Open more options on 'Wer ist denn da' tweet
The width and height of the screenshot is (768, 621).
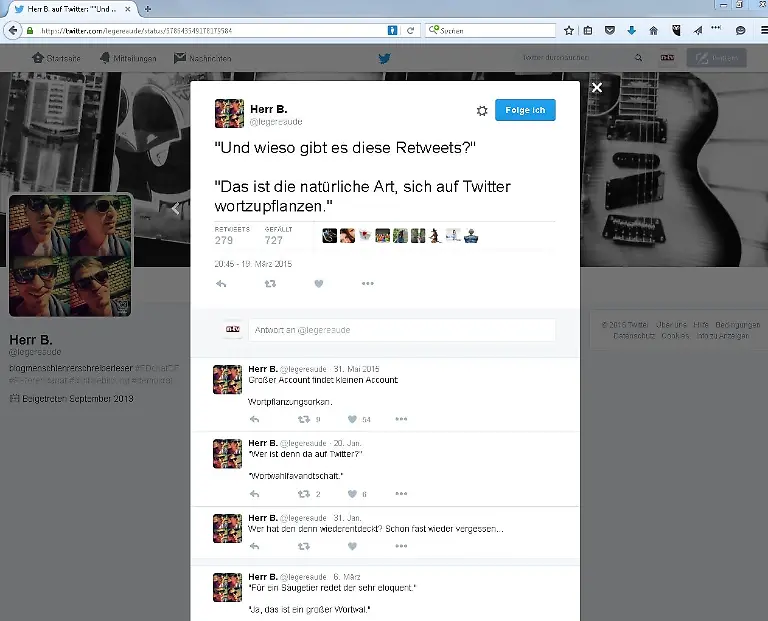coord(401,494)
